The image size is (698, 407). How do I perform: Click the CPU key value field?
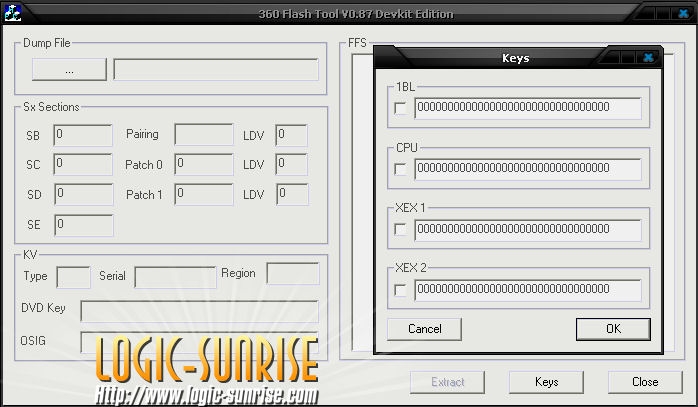528,169
